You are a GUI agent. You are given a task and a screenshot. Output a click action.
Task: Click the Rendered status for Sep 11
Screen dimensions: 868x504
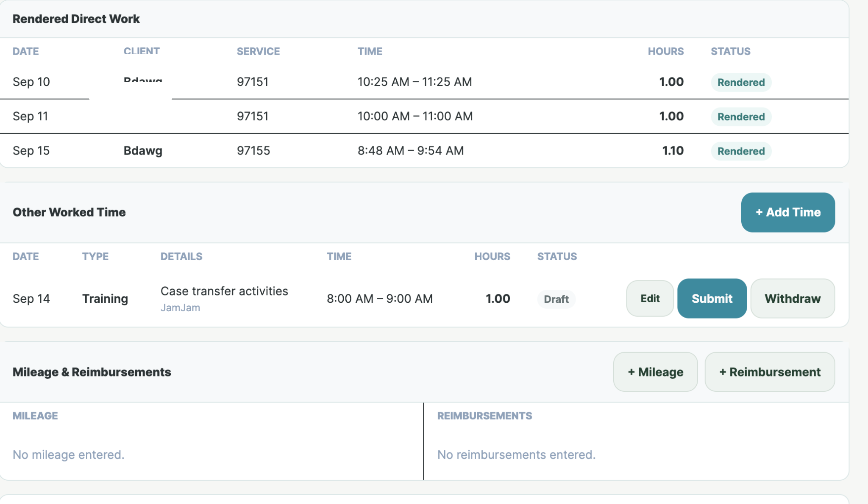741,116
